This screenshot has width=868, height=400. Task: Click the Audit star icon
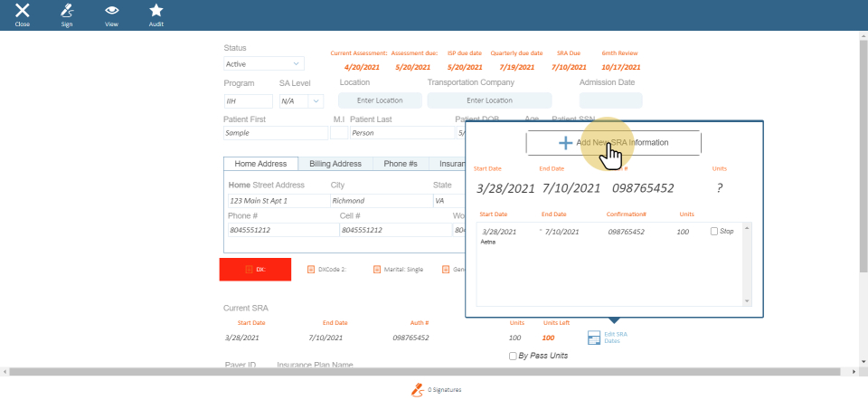point(156,12)
